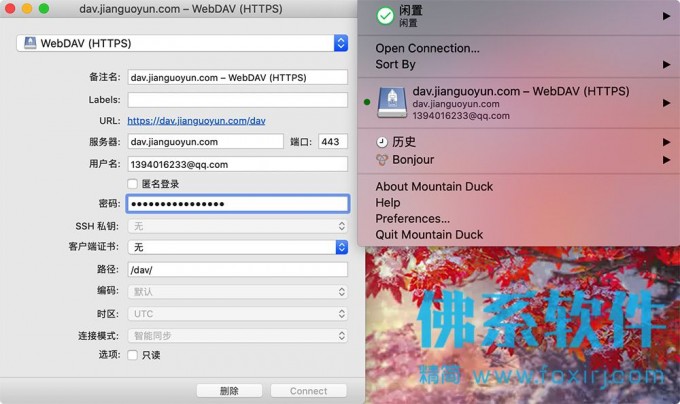Click the green connected dot beside bookmark
The image size is (680, 404).
[367, 102]
